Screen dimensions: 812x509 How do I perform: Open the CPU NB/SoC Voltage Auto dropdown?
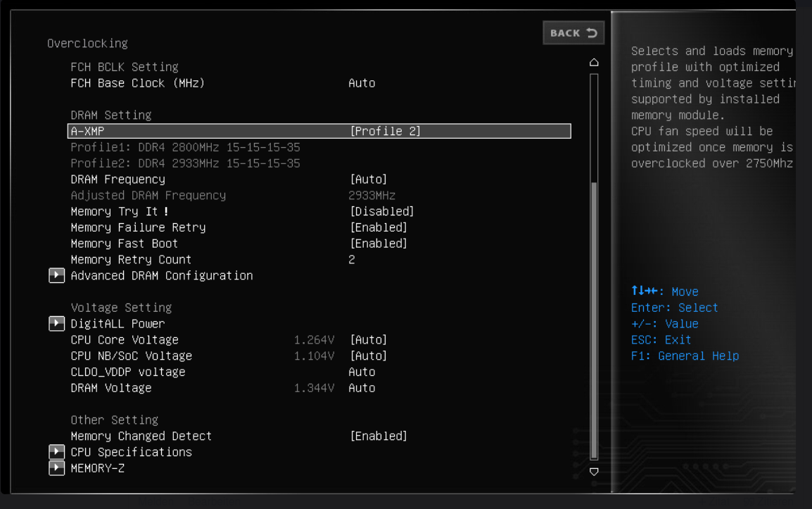368,356
